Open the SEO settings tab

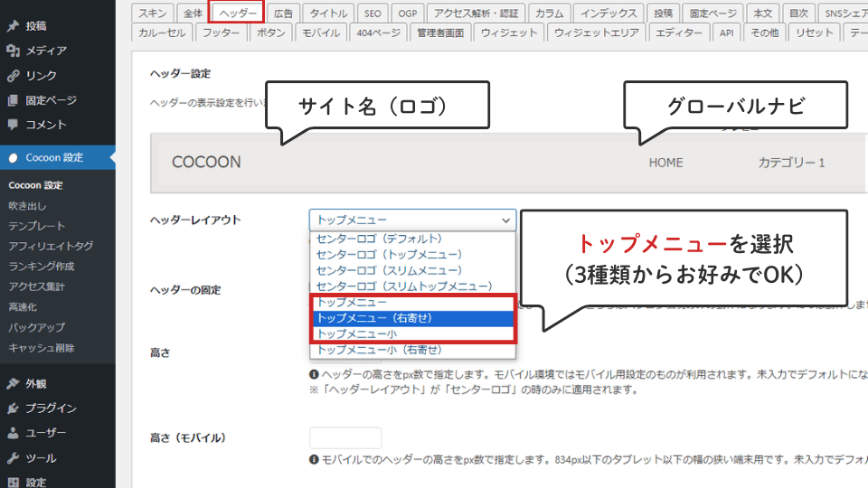coord(373,13)
